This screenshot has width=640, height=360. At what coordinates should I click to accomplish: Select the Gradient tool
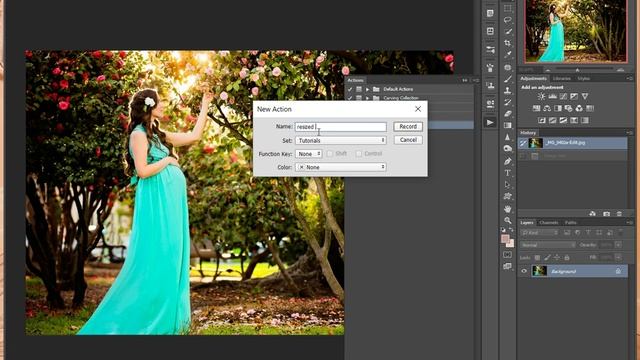507,125
